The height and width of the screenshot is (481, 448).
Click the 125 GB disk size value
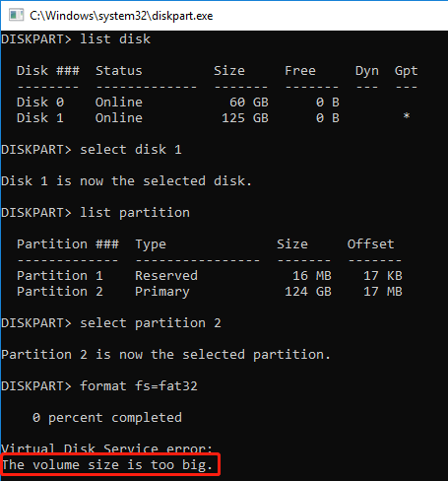(x=245, y=118)
